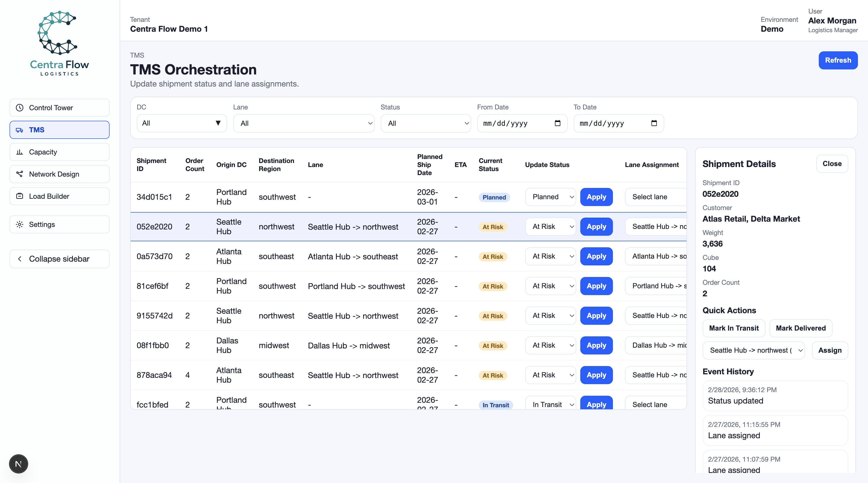Click the Network Design nodes icon
The height and width of the screenshot is (483, 868).
(20, 174)
